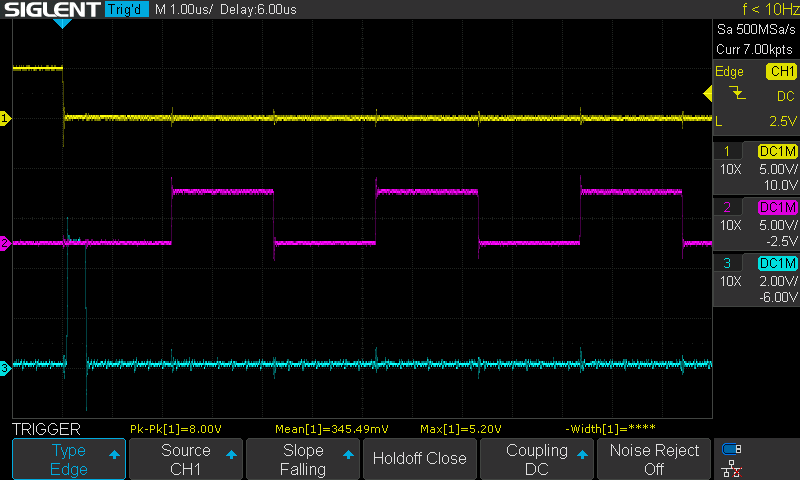
Task: Click the M 1.00us timebase readout
Action: 183,9
